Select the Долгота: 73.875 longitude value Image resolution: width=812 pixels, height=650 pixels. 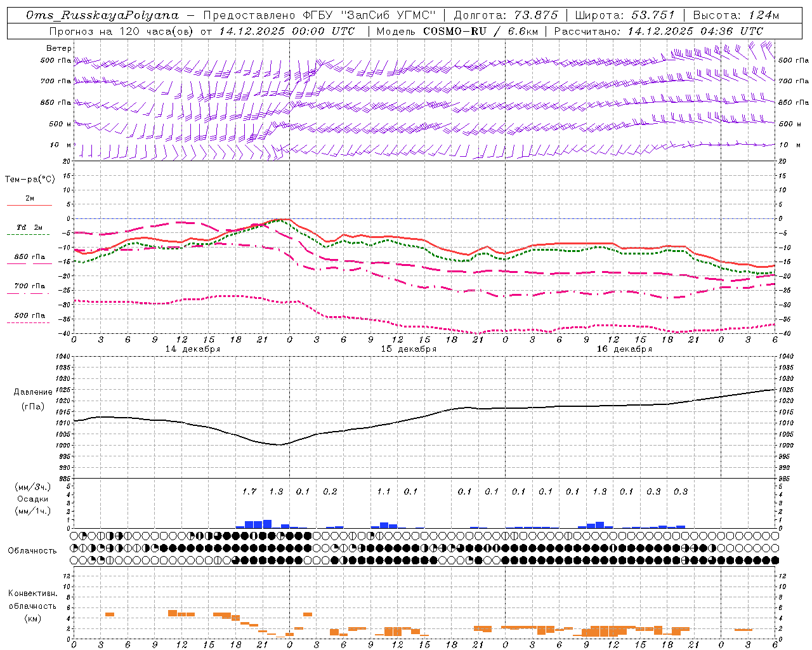coord(506,15)
